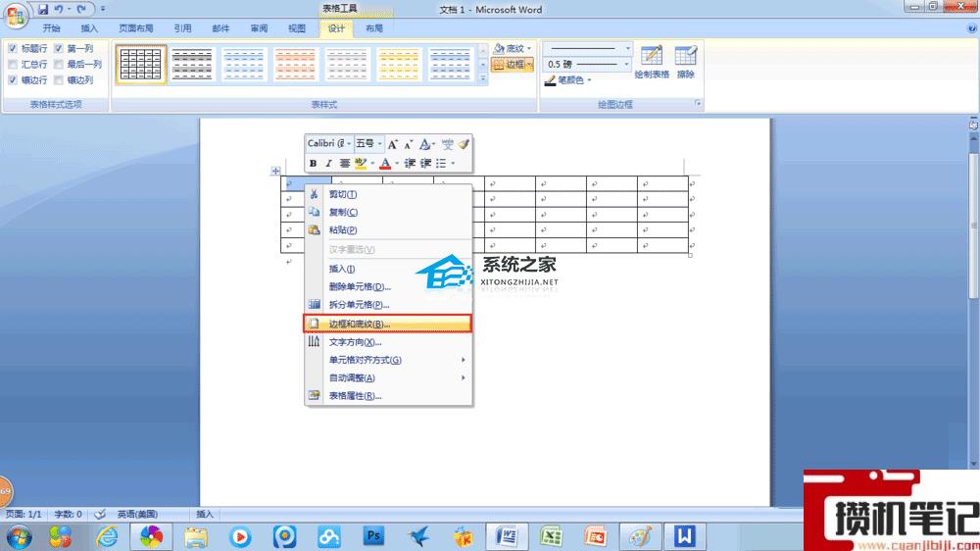Expand the 底纹 shading dropdown
The height and width of the screenshot is (551, 980).
[x=529, y=48]
